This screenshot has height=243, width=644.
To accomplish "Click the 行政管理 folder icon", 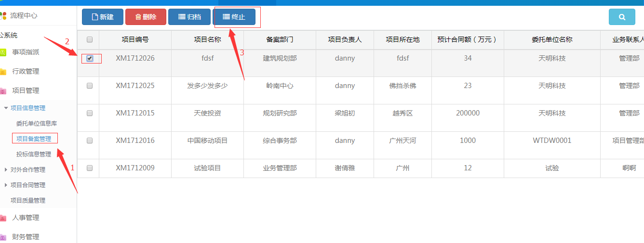I will pos(3,72).
